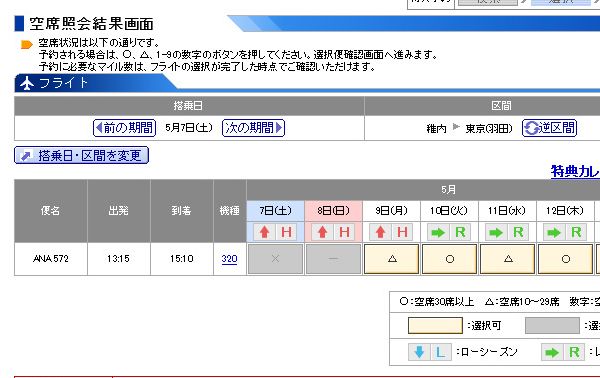
Task: Click the 空席照会結果画面 page title
Action: tap(91, 24)
